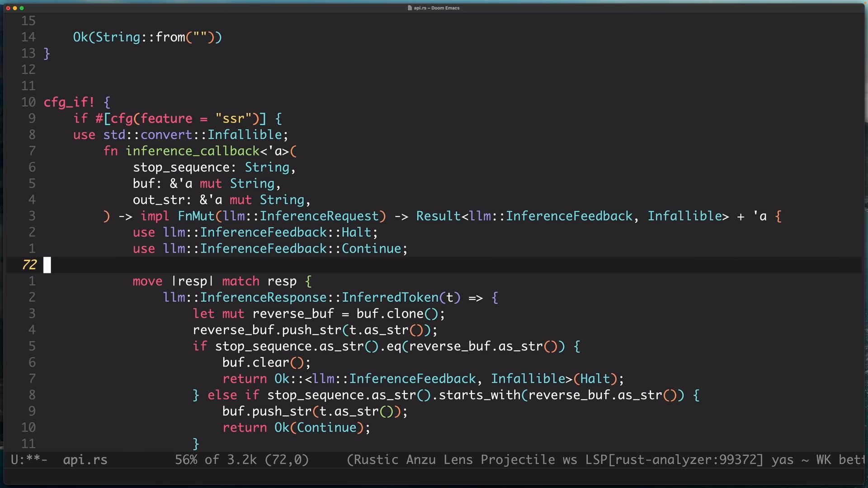Click the red close window button
This screenshot has height=488, width=868.
[x=8, y=8]
